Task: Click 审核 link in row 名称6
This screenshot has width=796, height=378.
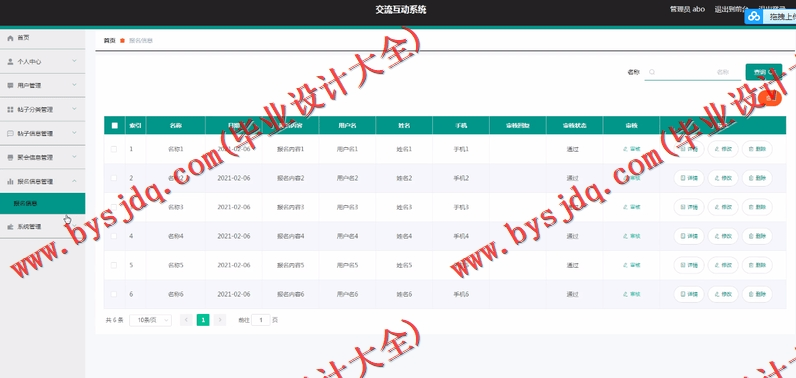Action: pos(631,294)
